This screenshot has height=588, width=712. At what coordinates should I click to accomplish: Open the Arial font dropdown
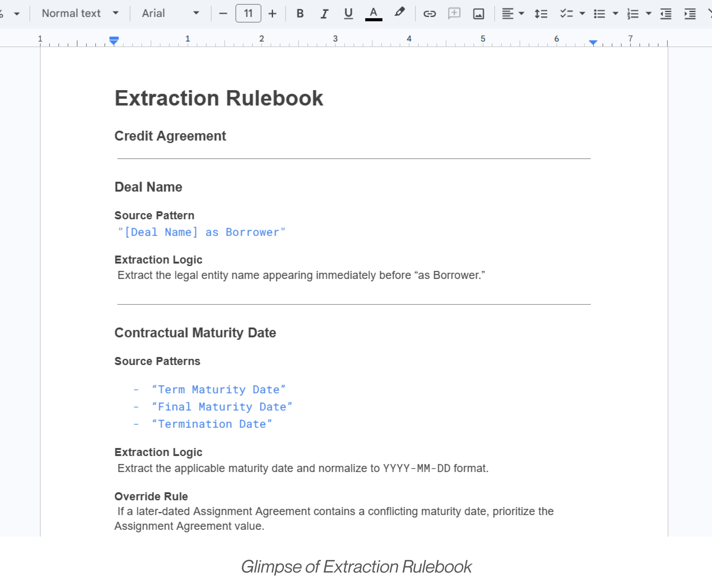point(170,14)
